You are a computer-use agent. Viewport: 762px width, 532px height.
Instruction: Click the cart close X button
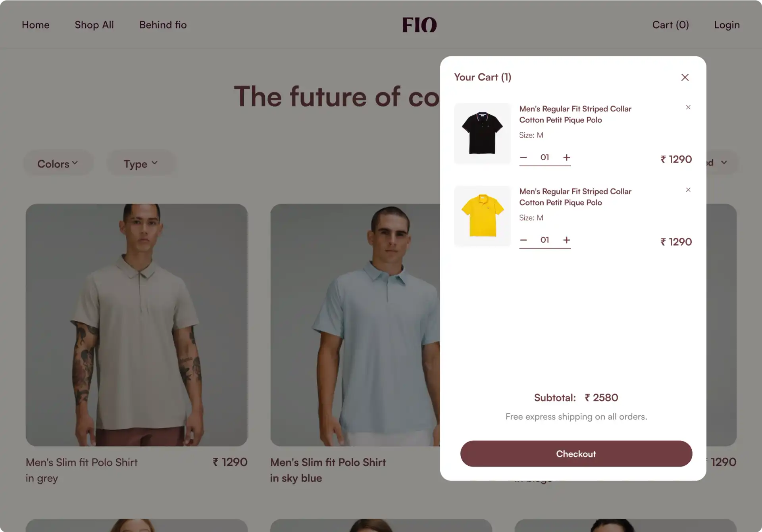click(685, 77)
